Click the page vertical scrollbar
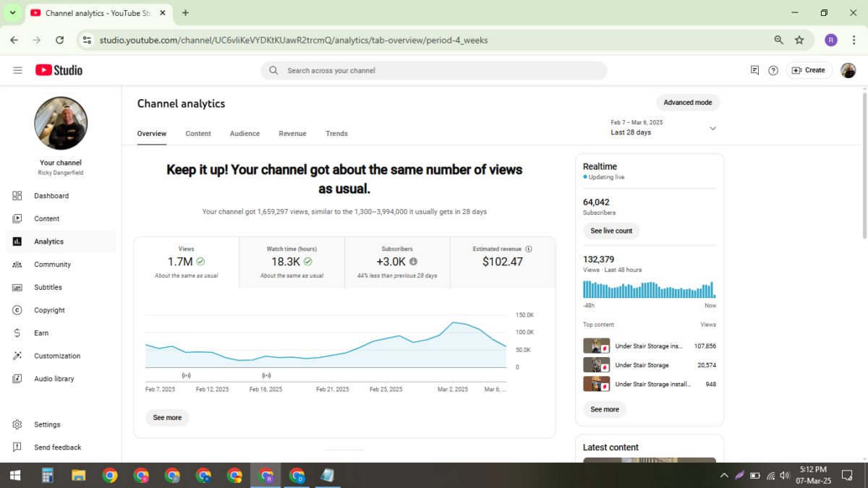868x488 pixels. pos(864,166)
